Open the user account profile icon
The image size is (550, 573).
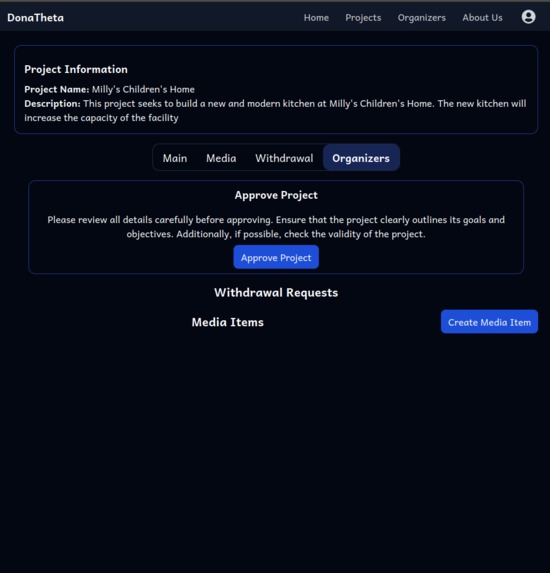tap(528, 17)
